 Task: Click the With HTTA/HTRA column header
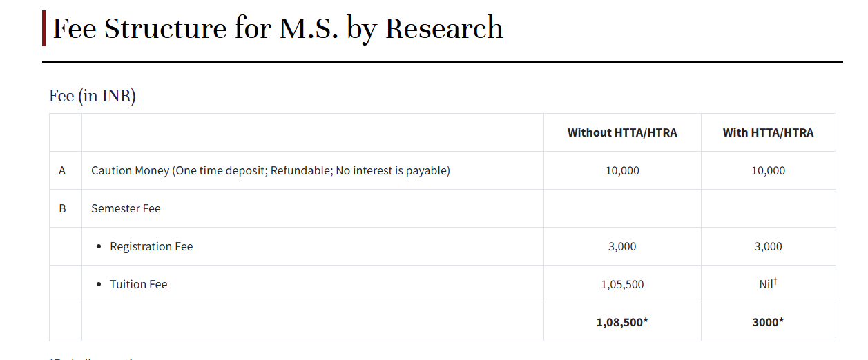click(768, 132)
